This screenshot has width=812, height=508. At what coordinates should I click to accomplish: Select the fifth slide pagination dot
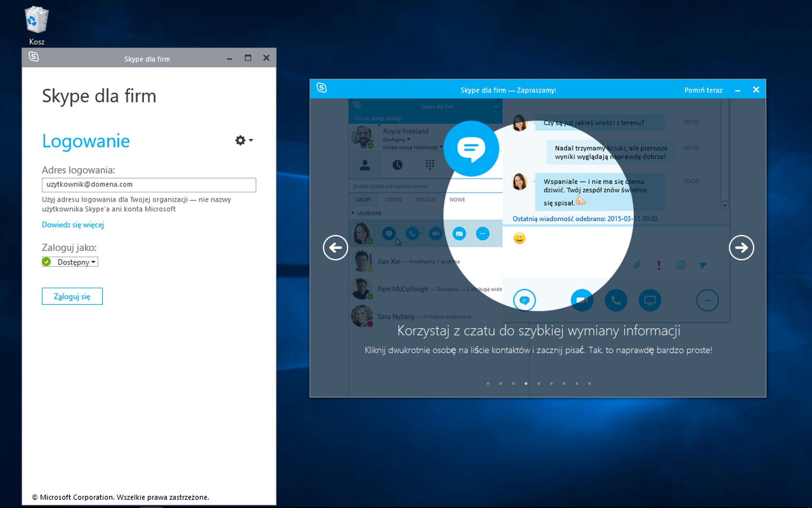tap(539, 383)
